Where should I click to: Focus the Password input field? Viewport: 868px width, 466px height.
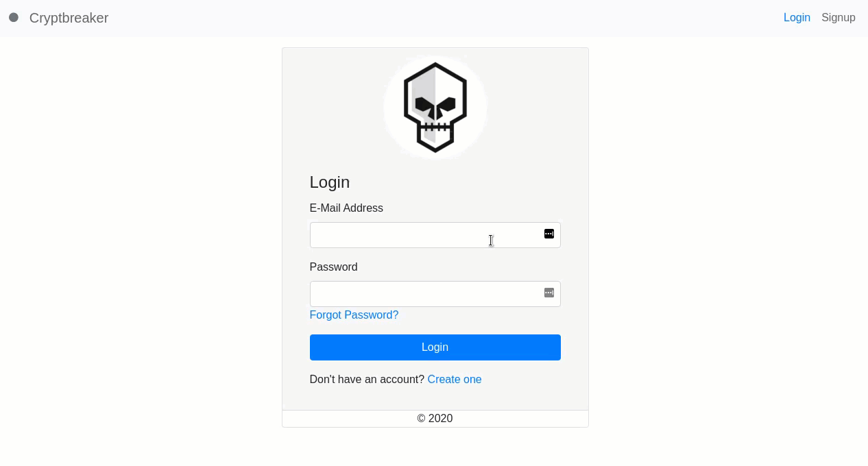coord(435,294)
